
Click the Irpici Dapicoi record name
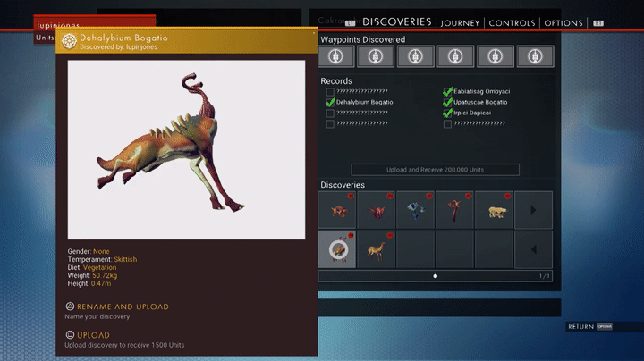click(x=472, y=113)
